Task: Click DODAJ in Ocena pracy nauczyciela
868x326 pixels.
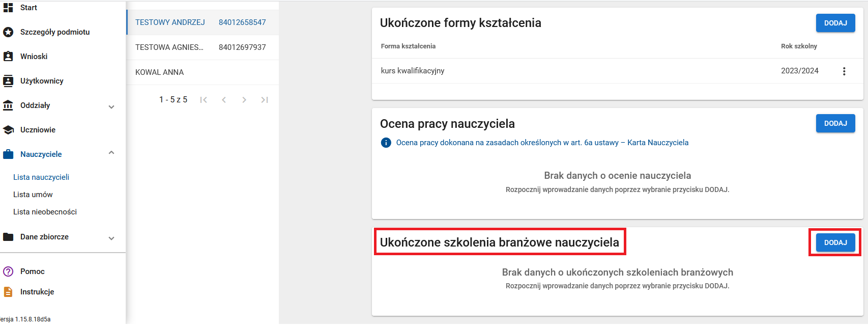Action: pyautogui.click(x=835, y=123)
